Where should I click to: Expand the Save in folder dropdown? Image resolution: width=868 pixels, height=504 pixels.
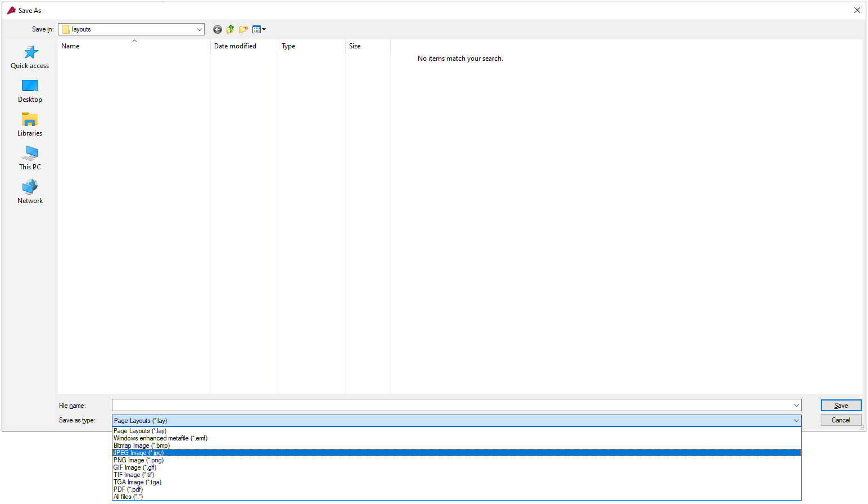[x=199, y=29]
